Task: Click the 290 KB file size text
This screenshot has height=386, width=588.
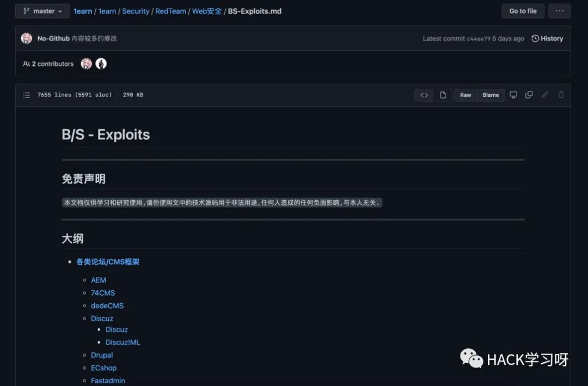Action: click(x=133, y=95)
